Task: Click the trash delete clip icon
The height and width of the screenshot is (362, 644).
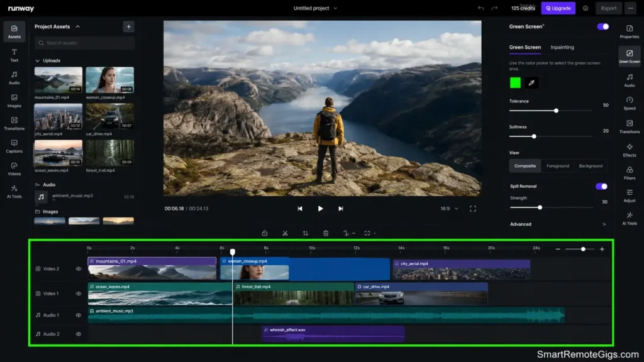Action: [x=326, y=233]
